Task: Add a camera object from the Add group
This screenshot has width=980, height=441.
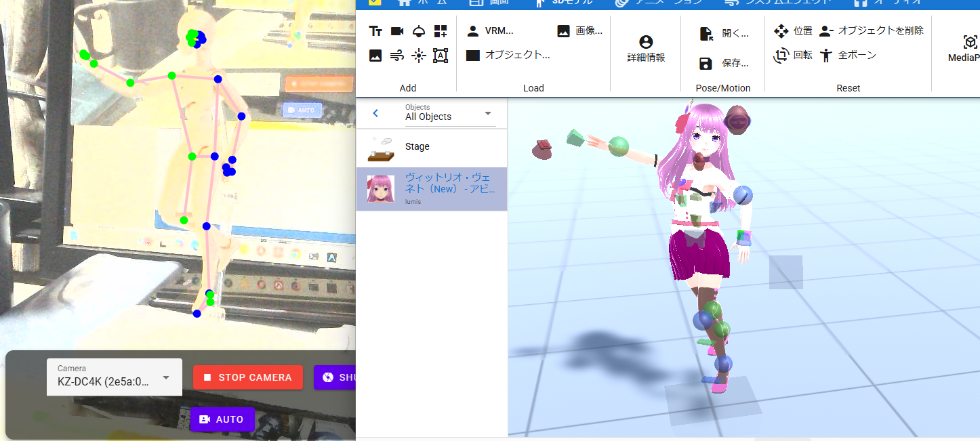Action: pos(397,31)
